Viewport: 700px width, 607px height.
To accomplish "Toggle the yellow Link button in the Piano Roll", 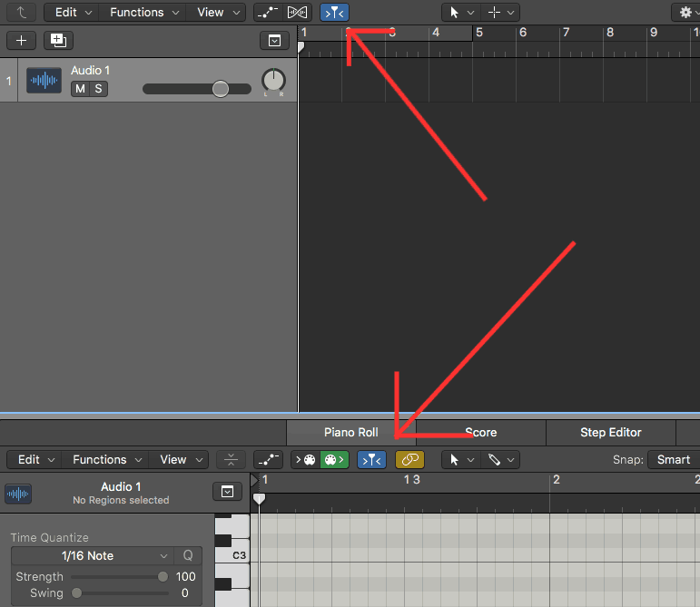I will (x=409, y=460).
